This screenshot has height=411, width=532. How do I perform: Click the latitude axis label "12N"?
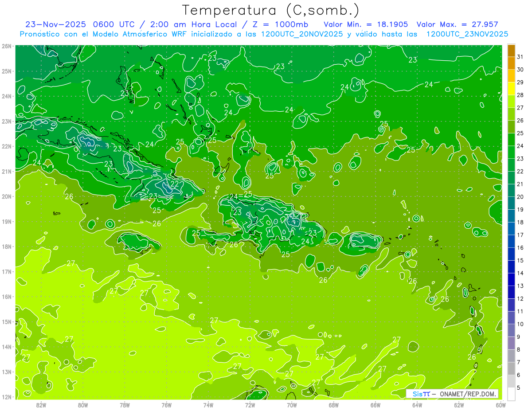coord(7,397)
